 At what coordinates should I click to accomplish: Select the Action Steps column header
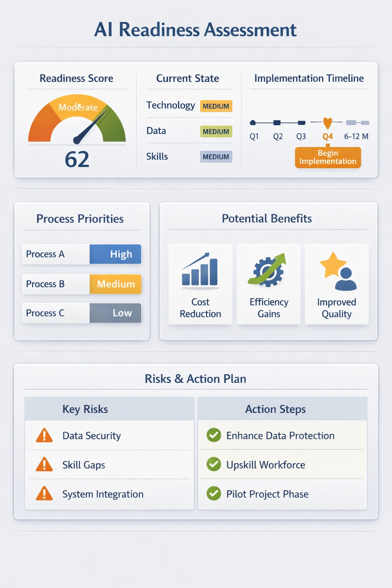(275, 409)
